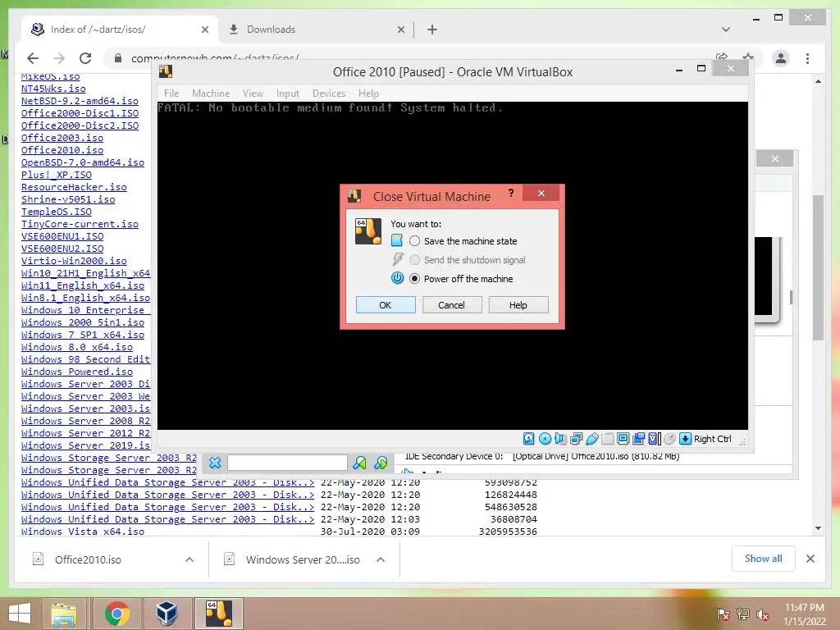Click the search text field below the VM window

point(287,463)
